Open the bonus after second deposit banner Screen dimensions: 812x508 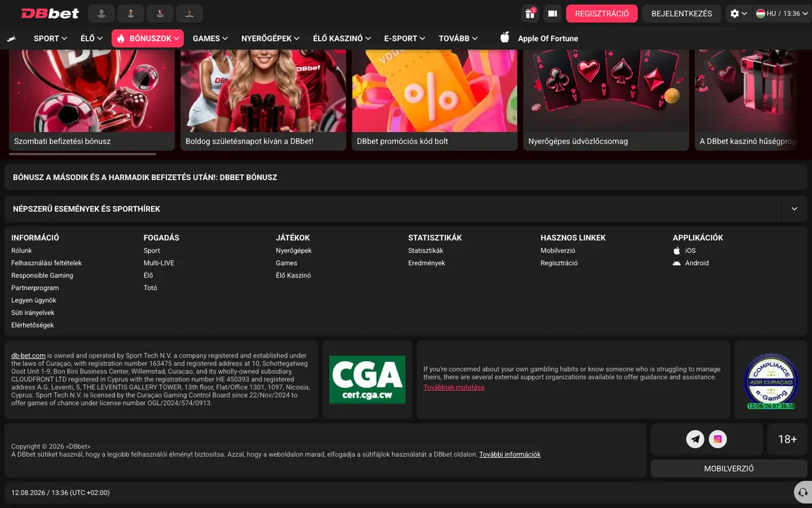[x=406, y=177]
